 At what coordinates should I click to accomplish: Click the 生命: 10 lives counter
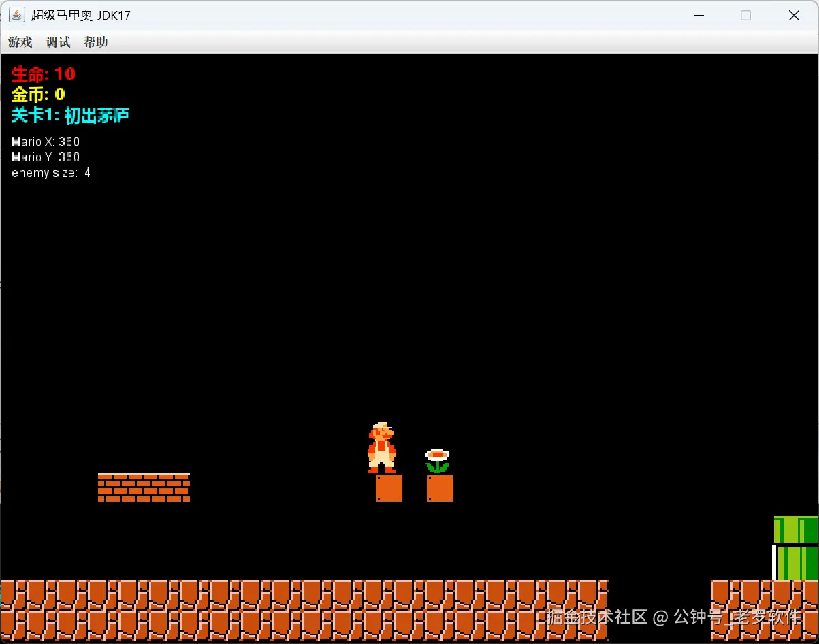[x=44, y=74]
